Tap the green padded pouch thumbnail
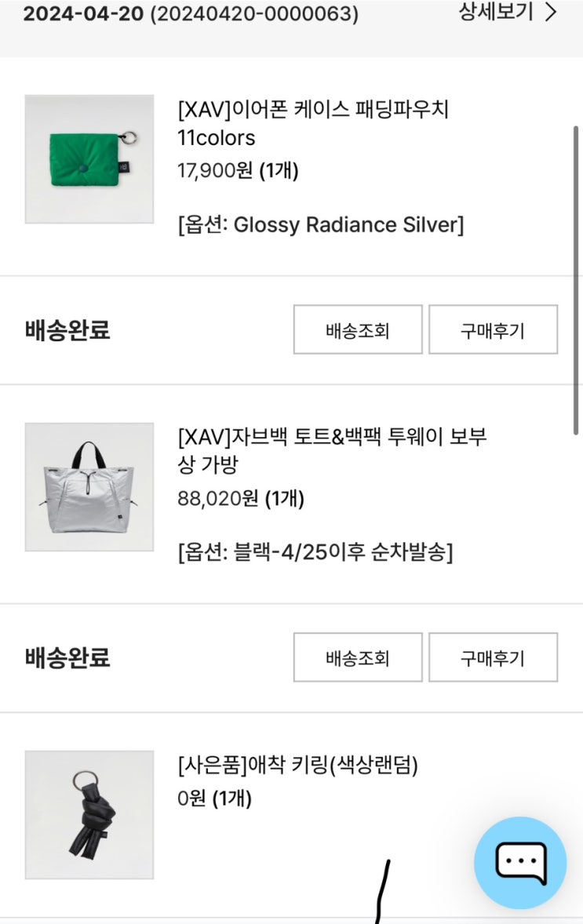The image size is (583, 924). click(x=89, y=159)
